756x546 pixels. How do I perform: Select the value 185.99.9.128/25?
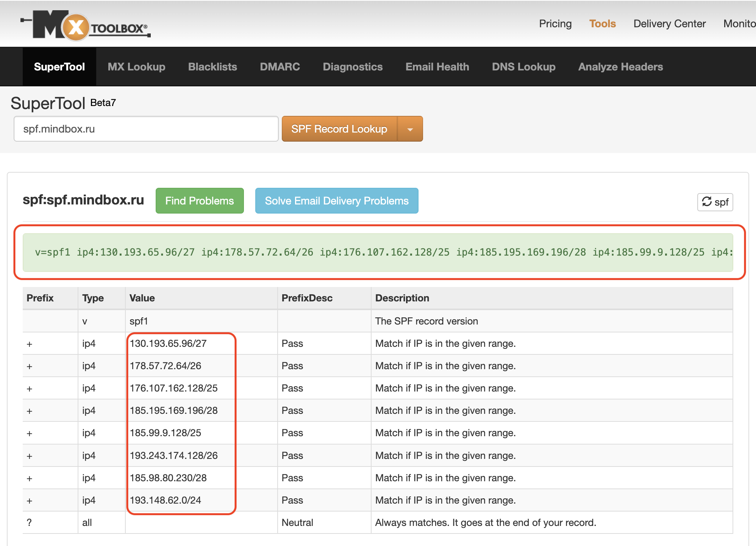pos(166,433)
